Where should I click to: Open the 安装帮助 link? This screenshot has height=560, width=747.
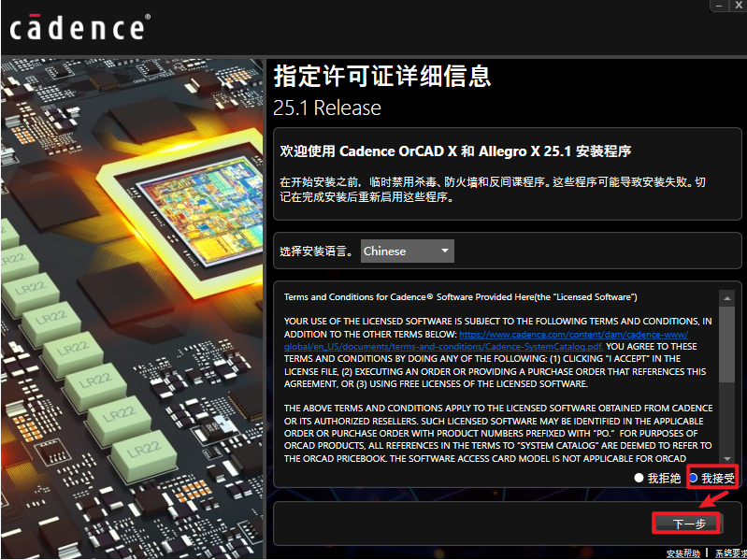tap(682, 553)
